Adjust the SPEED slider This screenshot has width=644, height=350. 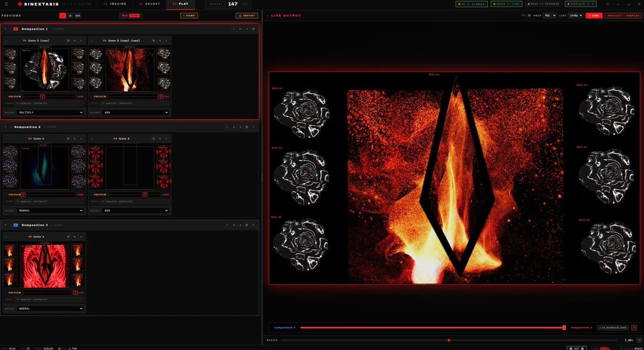pos(449,340)
